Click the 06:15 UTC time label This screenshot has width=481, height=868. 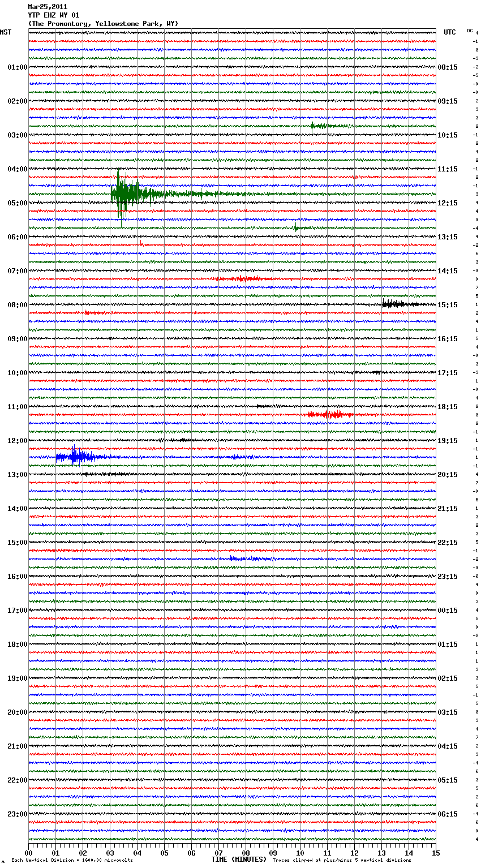tap(447, 814)
